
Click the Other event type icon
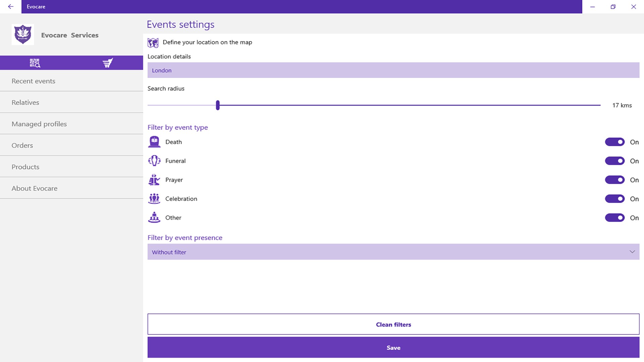(x=154, y=218)
